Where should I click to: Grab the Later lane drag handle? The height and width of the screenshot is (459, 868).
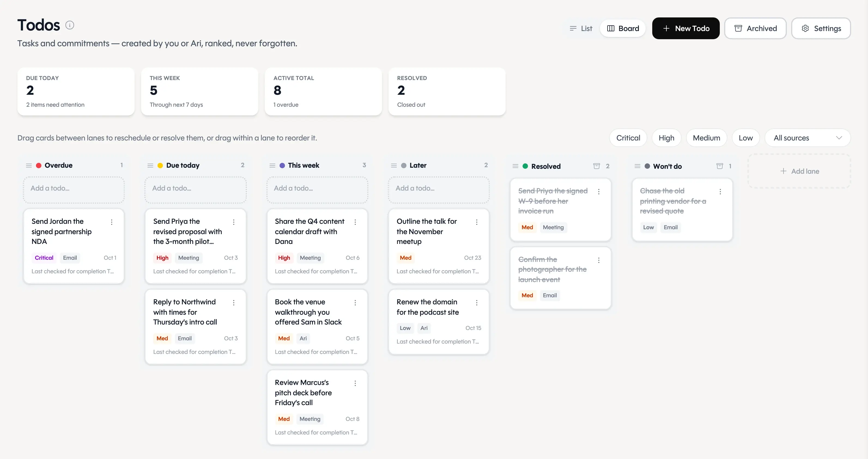[394, 165]
